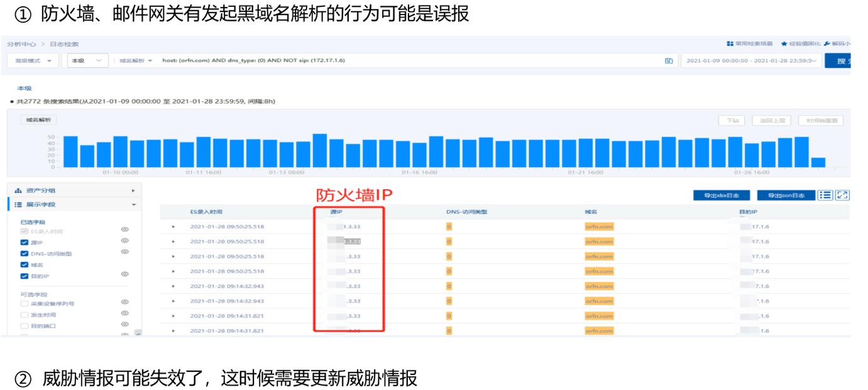
Task: Click the eye icon beside DNS-访问类型
Action: [x=124, y=252]
